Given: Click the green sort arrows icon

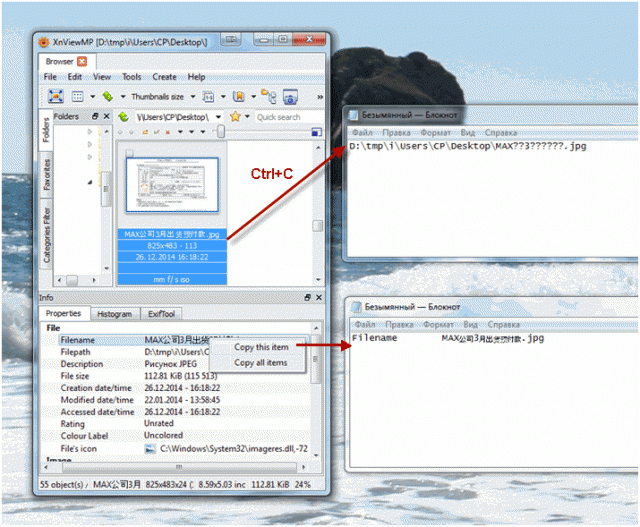Looking at the screenshot, I should coord(108,96).
